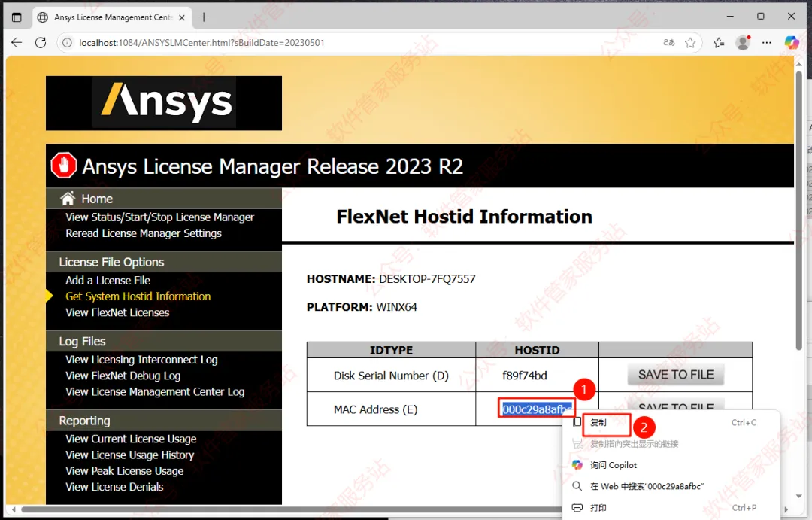Image resolution: width=812 pixels, height=520 pixels.
Task: Open site information icon in address bar
Action: point(68,42)
